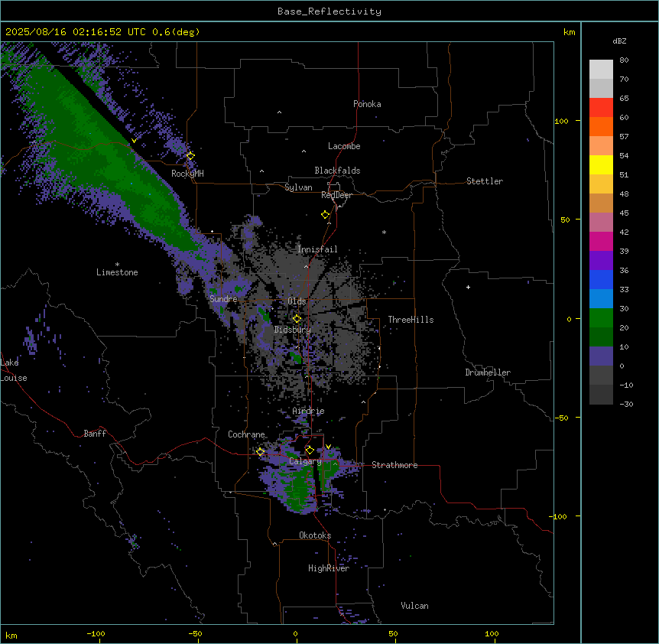The height and width of the screenshot is (644, 659).
Task: Click the dark green 10-20 dBZ legend swatch
Action: click(601, 337)
